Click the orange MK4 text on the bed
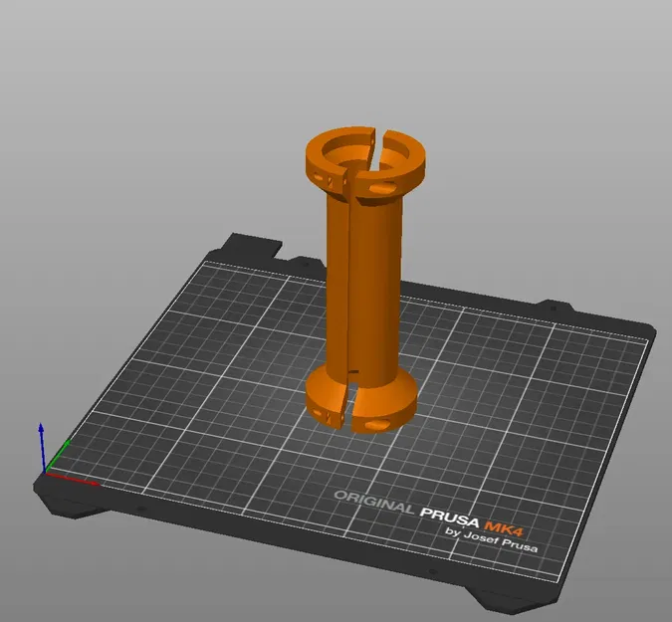 point(504,527)
